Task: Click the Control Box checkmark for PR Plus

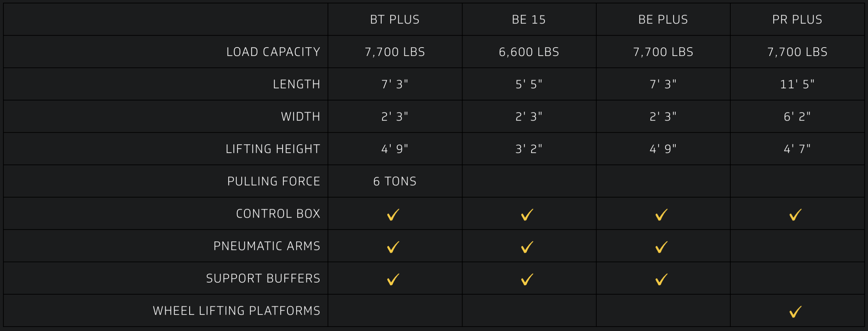Action: click(795, 215)
